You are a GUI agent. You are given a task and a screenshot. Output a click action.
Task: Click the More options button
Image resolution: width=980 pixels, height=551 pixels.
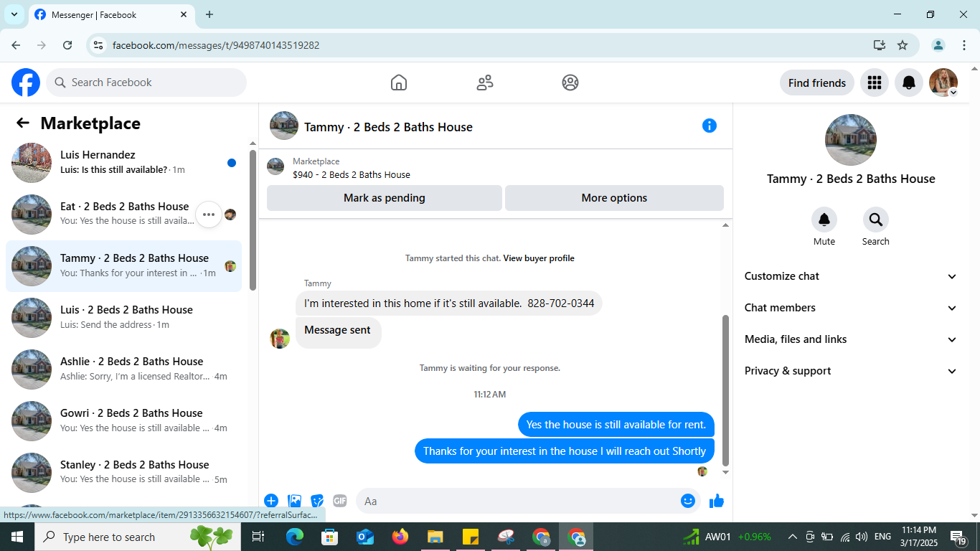tap(614, 198)
